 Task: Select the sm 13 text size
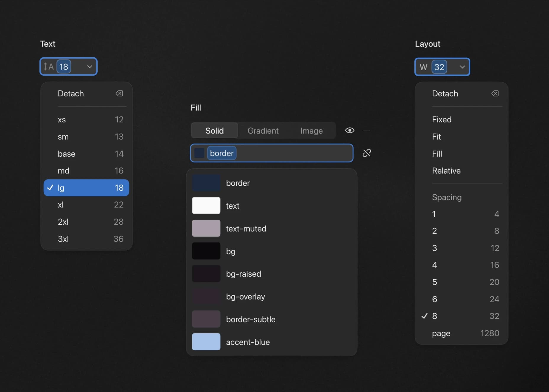pos(86,137)
